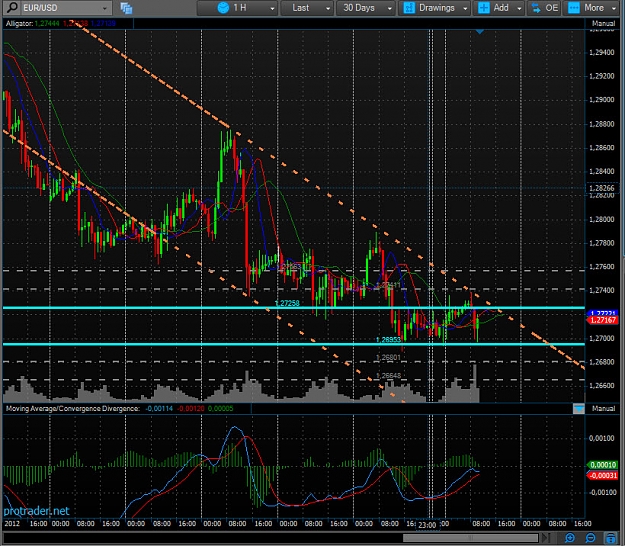Open the 30 Days range dropdown
625x546 pixels.
(365, 8)
